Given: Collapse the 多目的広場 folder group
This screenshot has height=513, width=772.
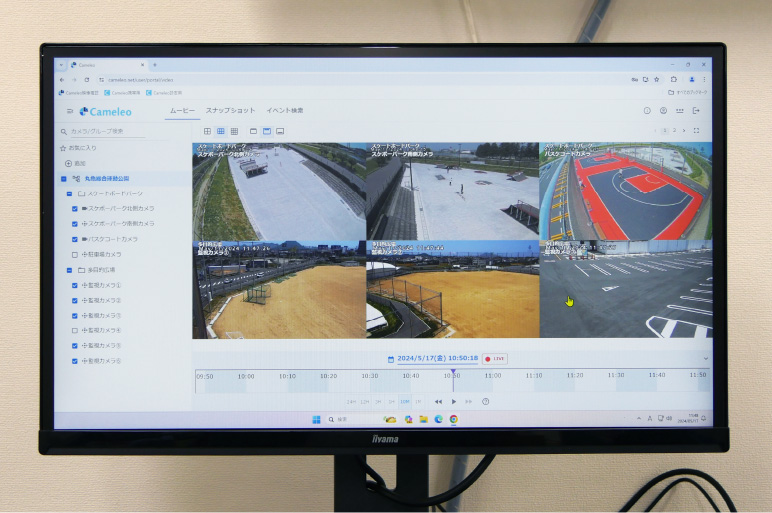Looking at the screenshot, I should pyautogui.click(x=69, y=270).
